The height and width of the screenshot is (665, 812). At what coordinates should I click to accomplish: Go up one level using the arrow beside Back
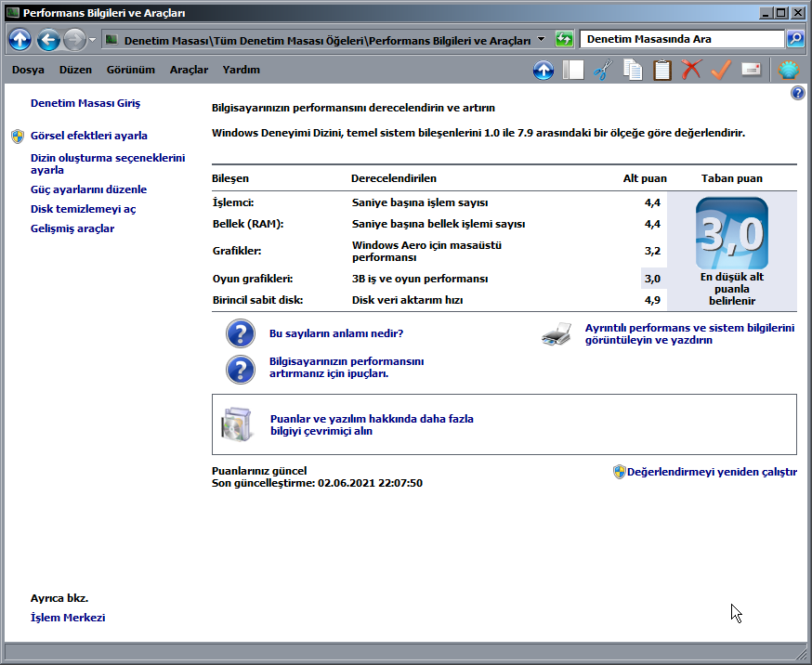tap(20, 39)
